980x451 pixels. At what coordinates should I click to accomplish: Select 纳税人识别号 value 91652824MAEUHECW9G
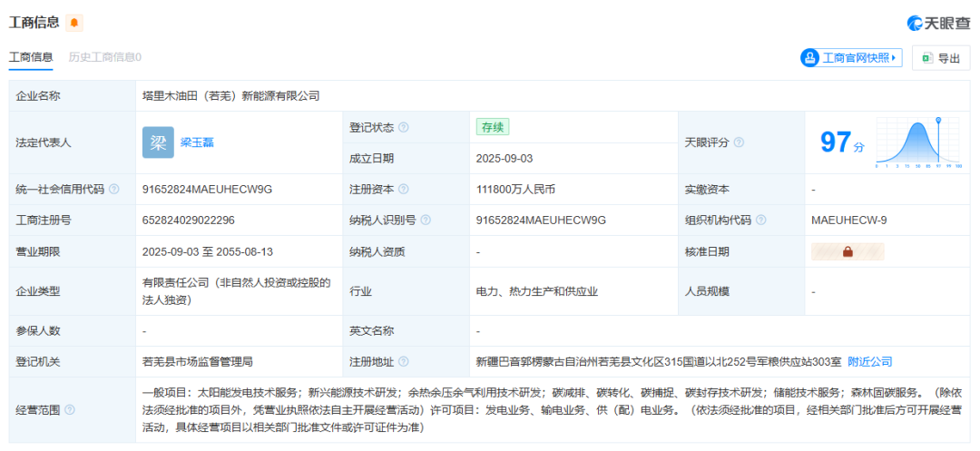541,220
